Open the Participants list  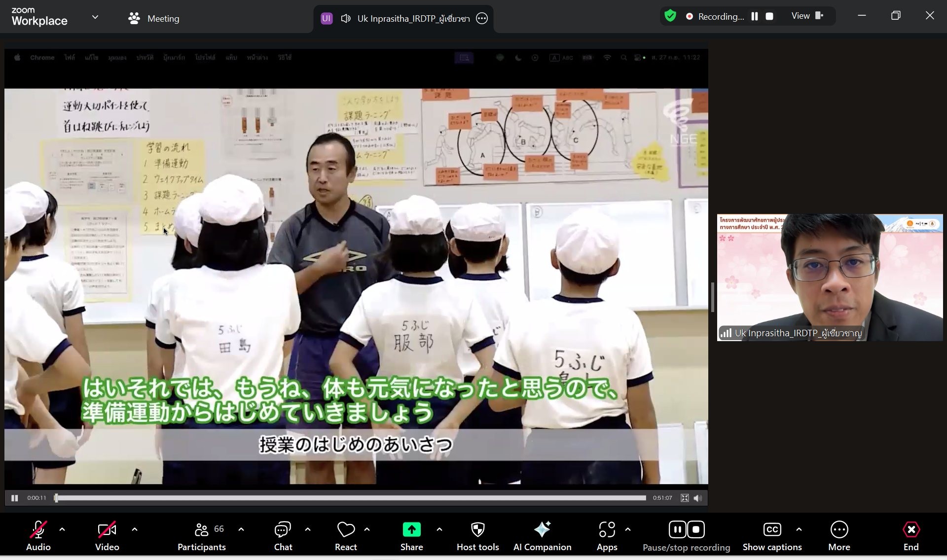(201, 535)
